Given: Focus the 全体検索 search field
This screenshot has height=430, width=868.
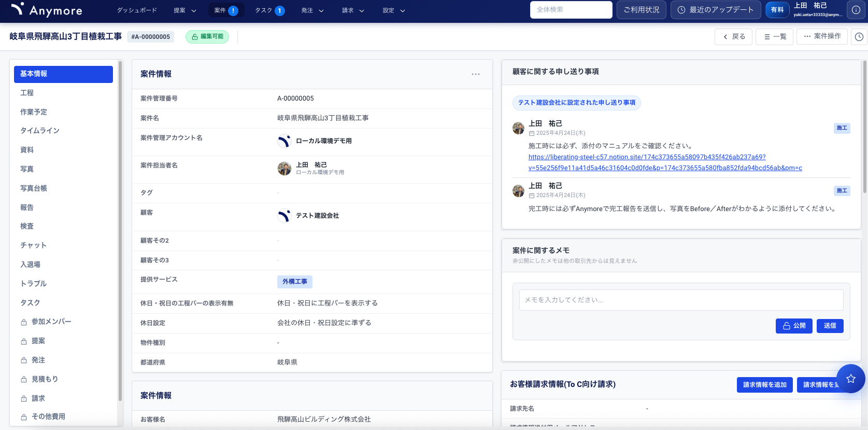Looking at the screenshot, I should point(571,10).
